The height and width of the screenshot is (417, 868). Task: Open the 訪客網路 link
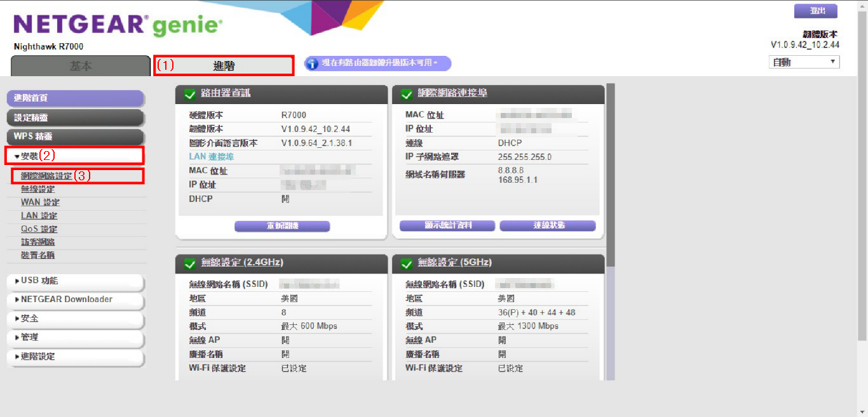coord(38,242)
